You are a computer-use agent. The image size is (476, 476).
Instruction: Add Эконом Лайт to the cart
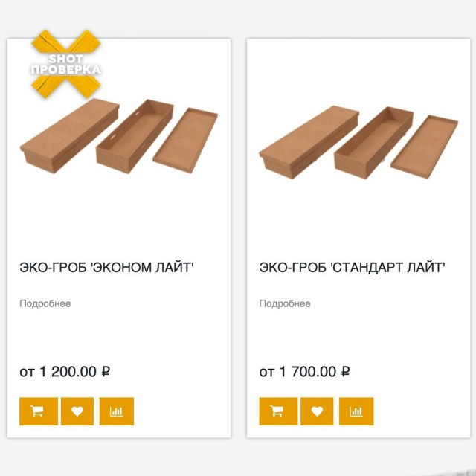click(38, 411)
